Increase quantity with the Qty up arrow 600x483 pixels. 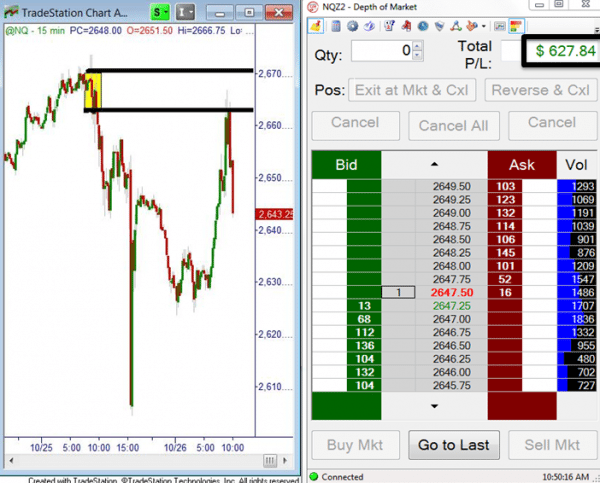[x=419, y=46]
